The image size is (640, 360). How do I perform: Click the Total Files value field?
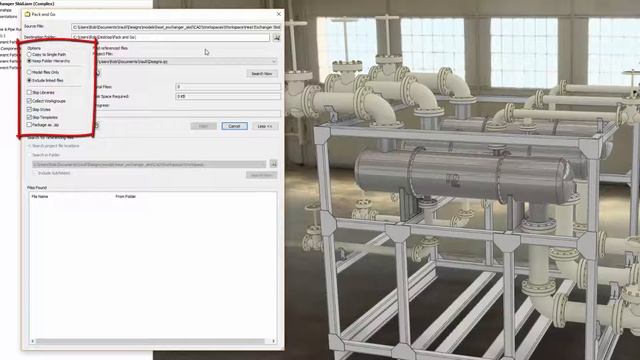tap(228, 87)
